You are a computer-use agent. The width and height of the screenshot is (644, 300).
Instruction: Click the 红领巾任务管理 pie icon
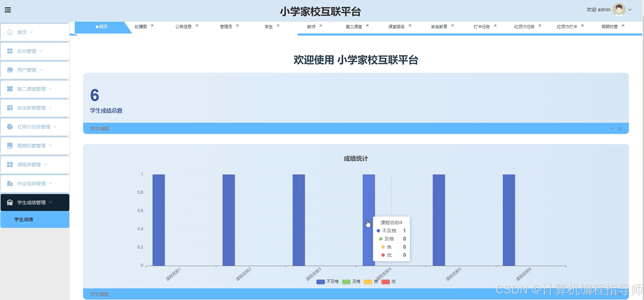coord(10,127)
